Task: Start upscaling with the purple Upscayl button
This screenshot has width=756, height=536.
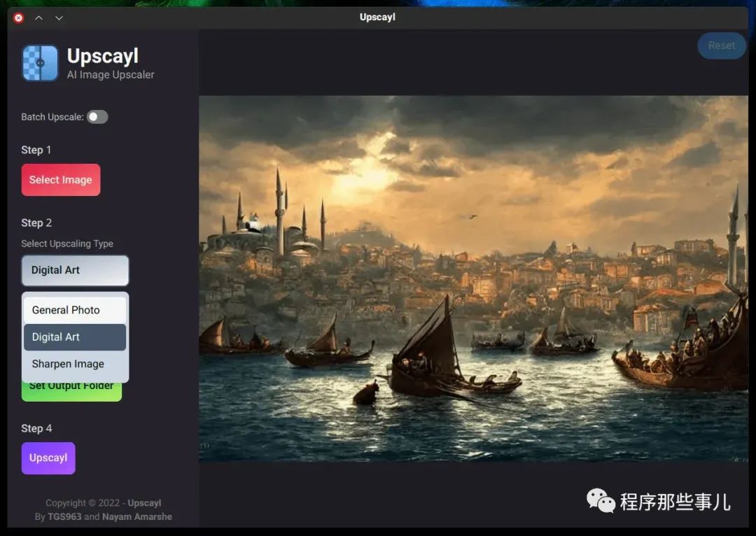Action: 48,458
